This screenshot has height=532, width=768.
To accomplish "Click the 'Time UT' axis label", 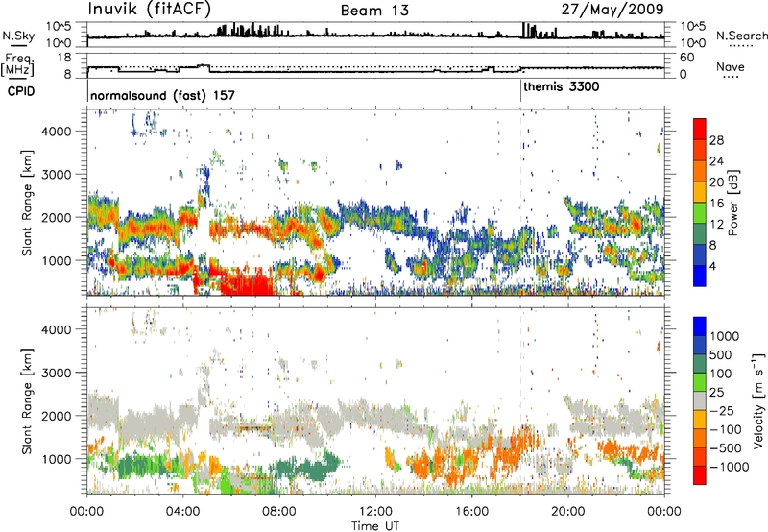I will pyautogui.click(x=375, y=526).
